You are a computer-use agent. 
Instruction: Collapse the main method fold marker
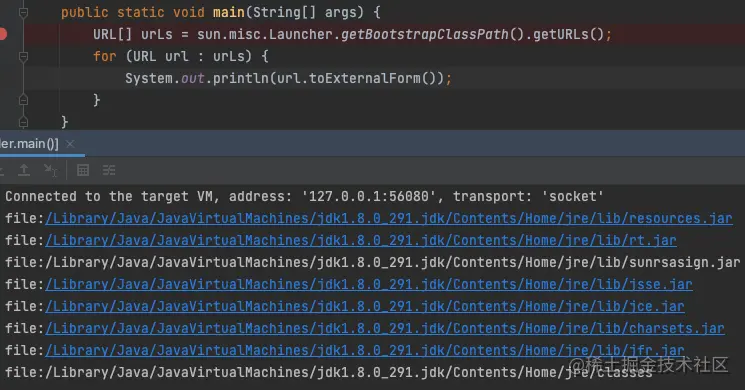23,13
